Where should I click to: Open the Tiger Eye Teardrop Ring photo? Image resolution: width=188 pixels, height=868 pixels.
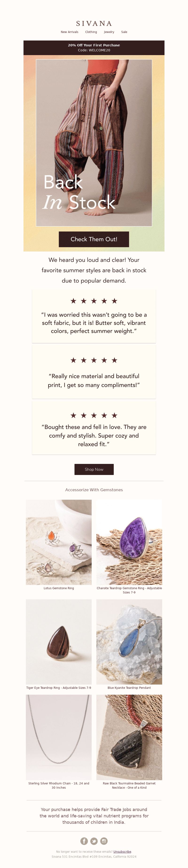point(59,642)
